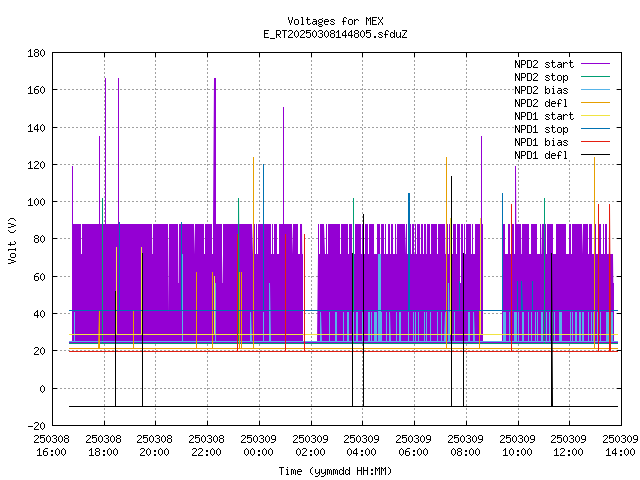Click the 'NPD2 start' legend label
640x480 pixels.
click(544, 64)
